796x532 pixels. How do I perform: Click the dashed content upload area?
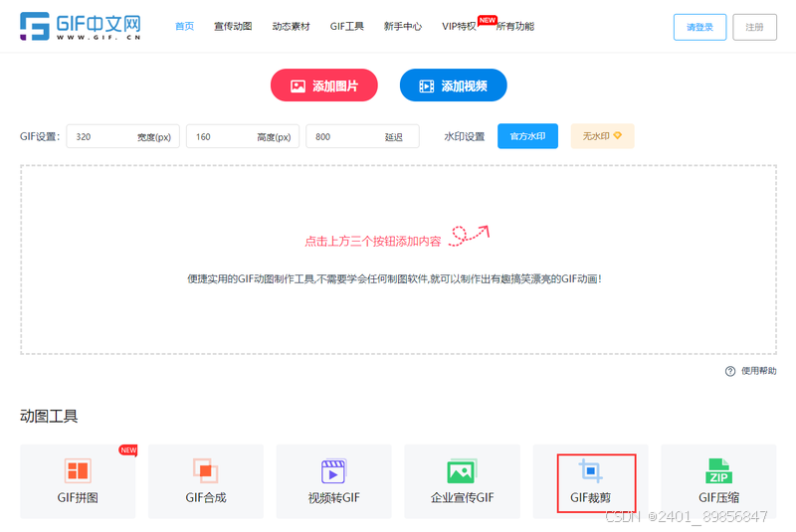point(399,260)
